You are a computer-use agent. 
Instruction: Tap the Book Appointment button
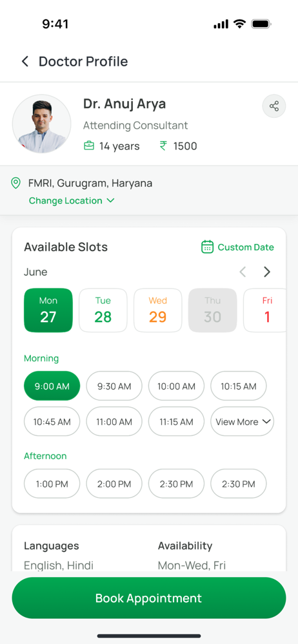[x=149, y=598]
